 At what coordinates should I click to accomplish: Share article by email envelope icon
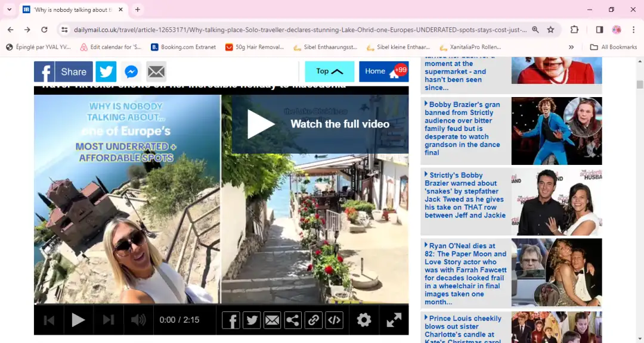(x=156, y=71)
